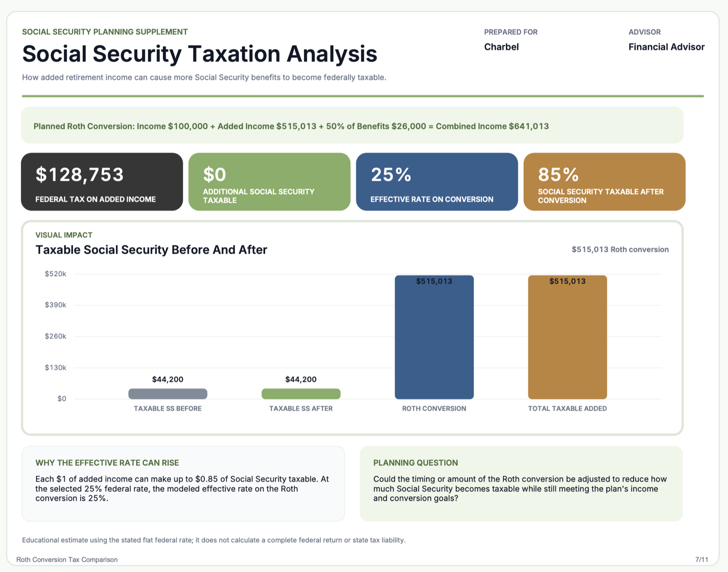
Task: Click the $0 y-axis tick label
Action: [62, 399]
